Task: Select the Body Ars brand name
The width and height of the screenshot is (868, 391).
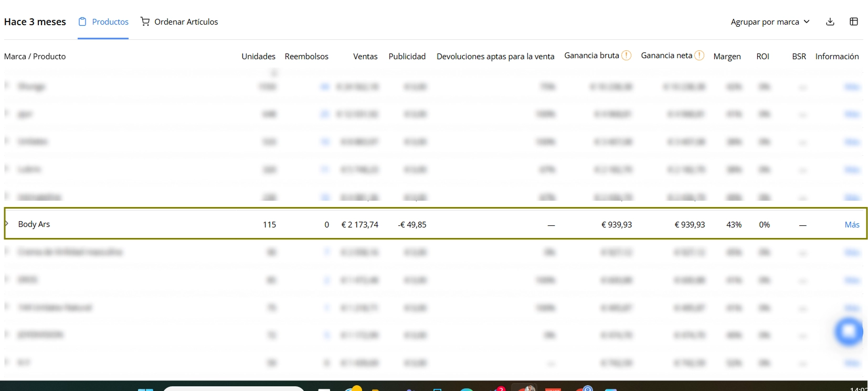Action: 34,224
